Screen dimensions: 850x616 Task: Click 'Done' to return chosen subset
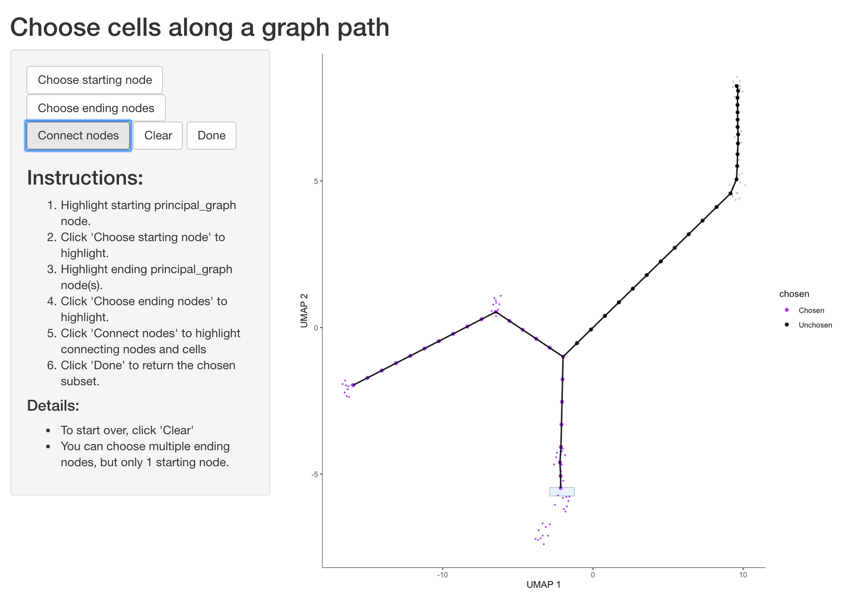coord(211,136)
